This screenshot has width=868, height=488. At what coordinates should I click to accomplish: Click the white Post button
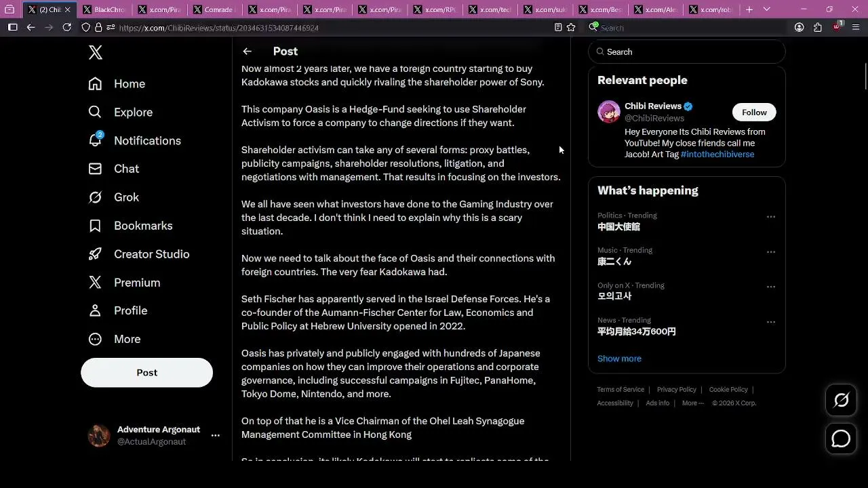coord(146,373)
